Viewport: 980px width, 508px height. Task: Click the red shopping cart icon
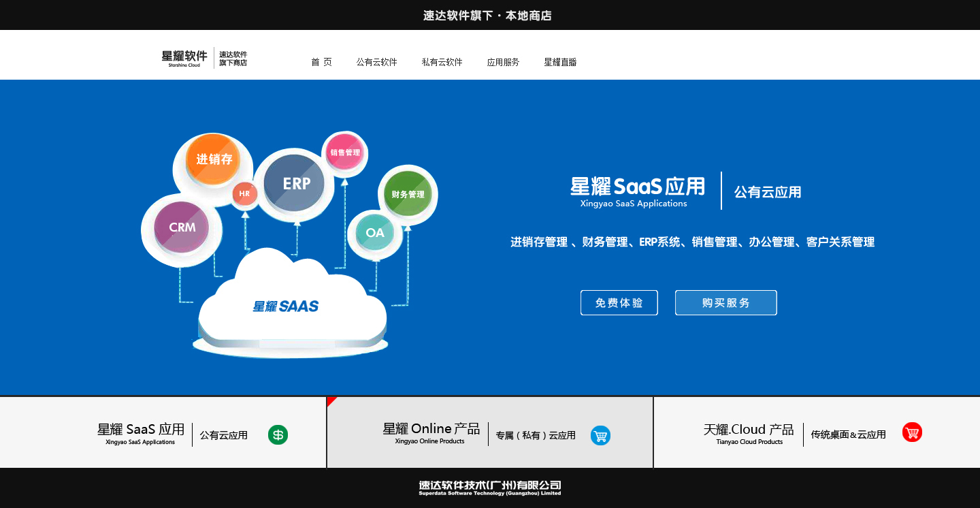(x=912, y=432)
